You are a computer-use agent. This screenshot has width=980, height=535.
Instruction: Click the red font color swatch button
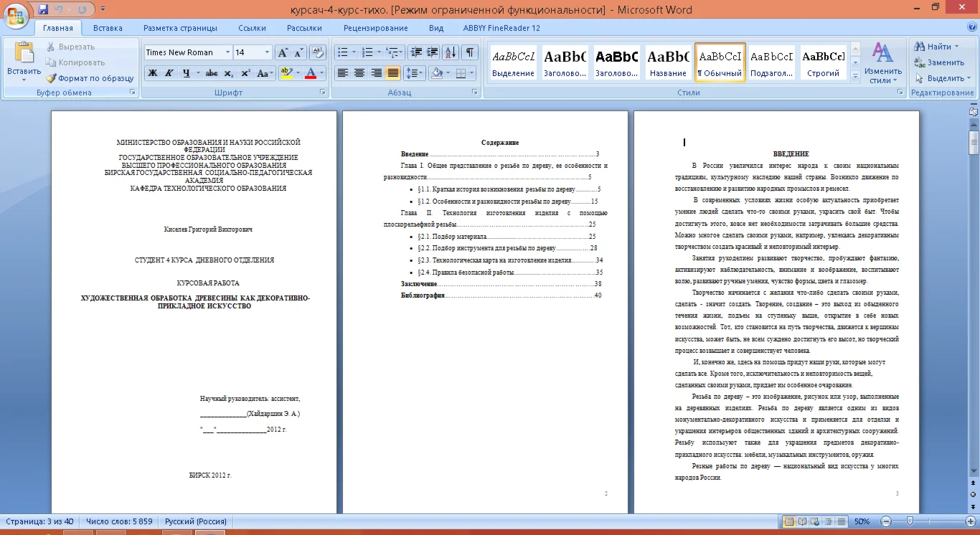click(x=310, y=73)
